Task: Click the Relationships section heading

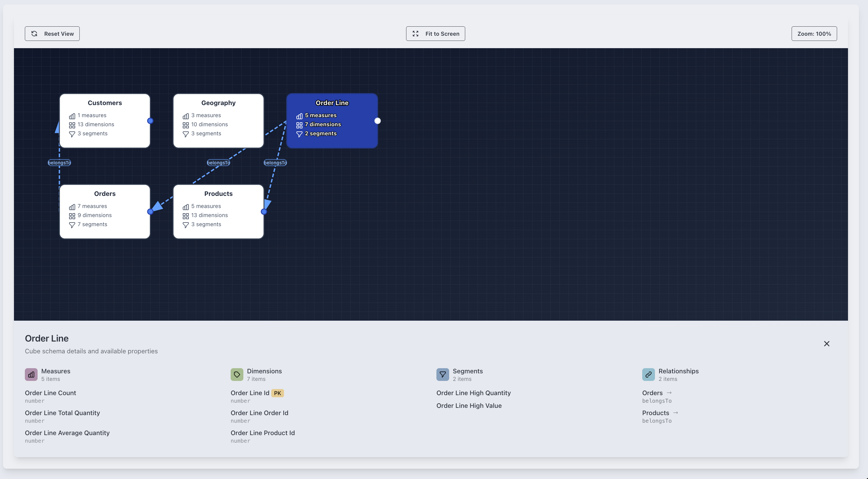Action: 679,371
